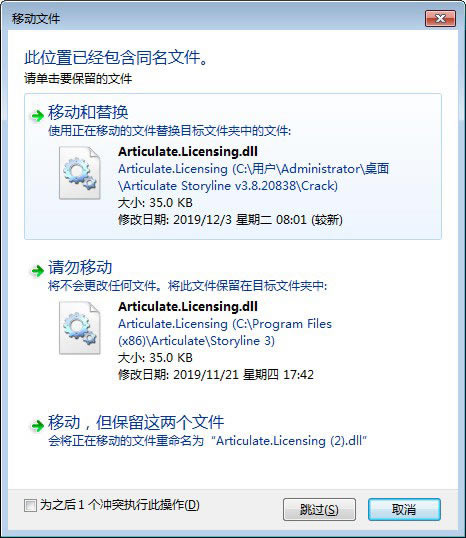
Task: Click the green arrow beside 请勿移动
Action: (37, 271)
